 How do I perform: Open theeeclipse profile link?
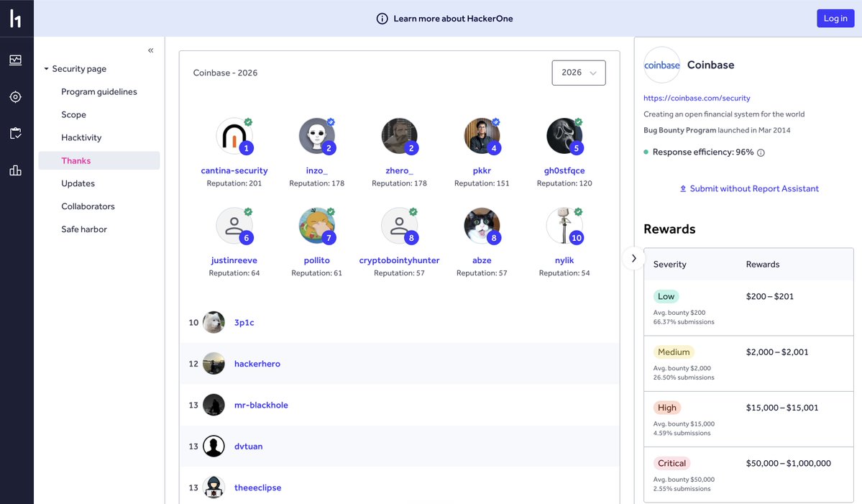258,487
